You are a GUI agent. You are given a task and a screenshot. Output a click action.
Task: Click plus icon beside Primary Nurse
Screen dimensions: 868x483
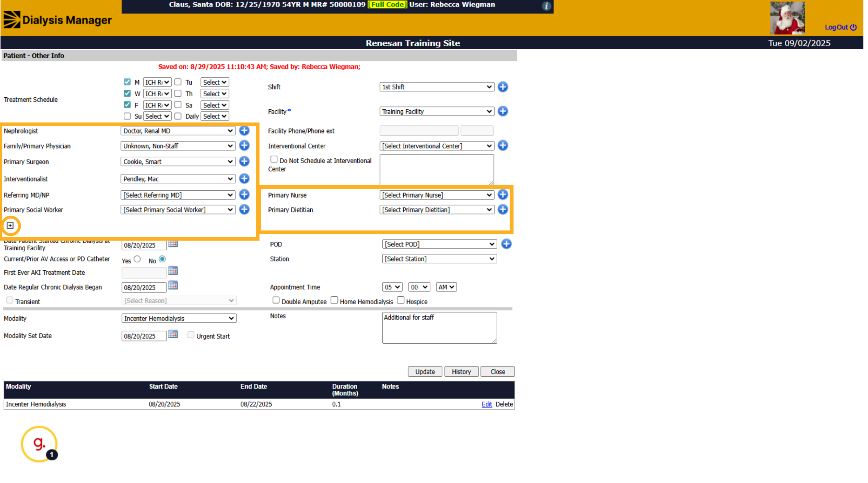[503, 195]
